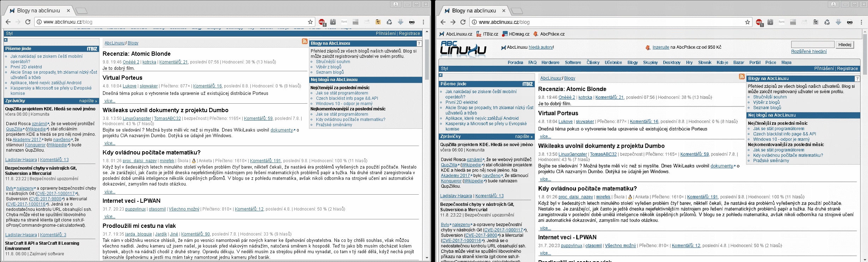868x262 pixels.
Task: Click the grey face extension in right window
Action: coord(815,22)
